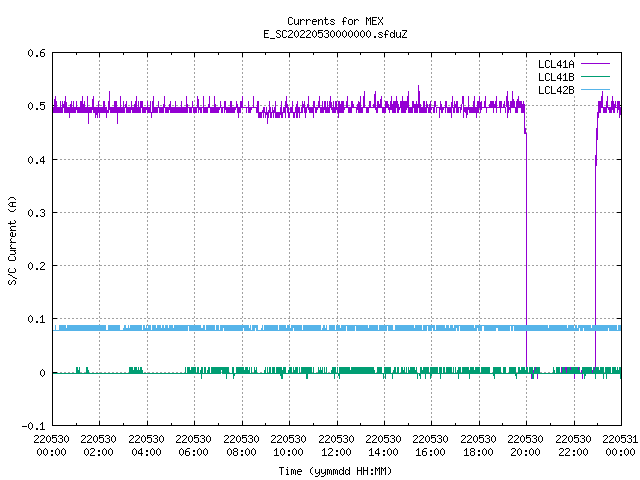Click the 220530 02:00 x-axis tick label

(98, 446)
